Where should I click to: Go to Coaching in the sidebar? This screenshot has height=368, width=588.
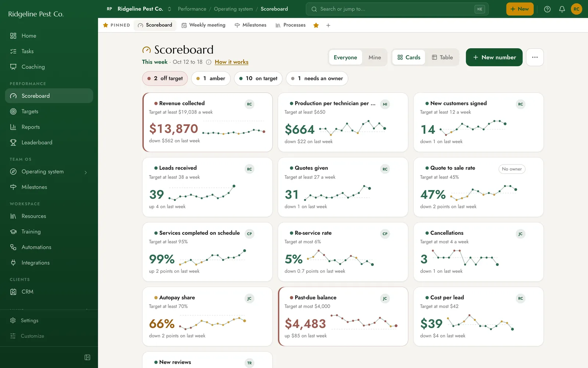coord(49,67)
